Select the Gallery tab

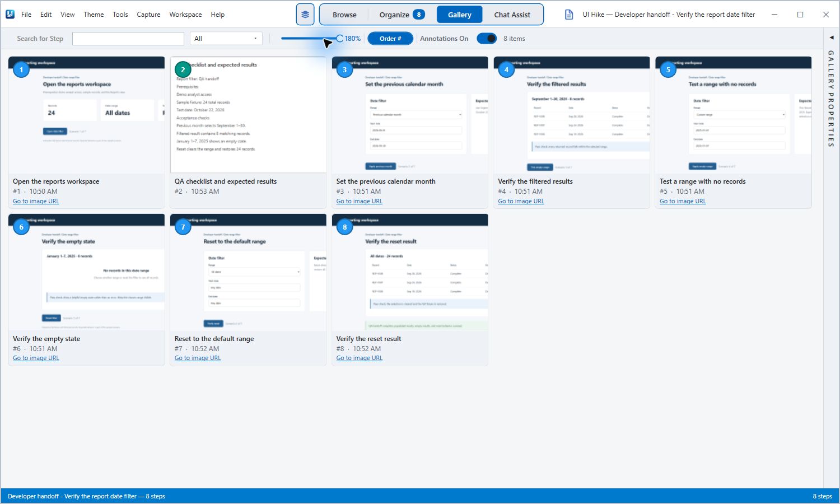click(459, 15)
